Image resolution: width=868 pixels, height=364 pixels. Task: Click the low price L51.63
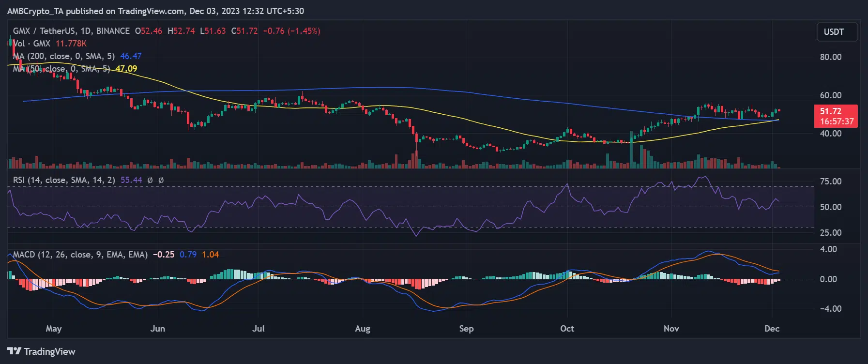pos(213,31)
